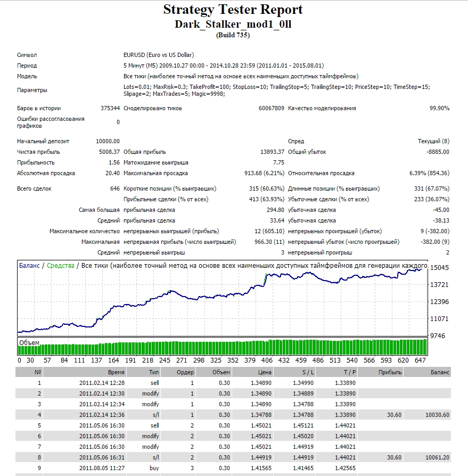Click the modelling quality value "99.90%"

pos(439,108)
